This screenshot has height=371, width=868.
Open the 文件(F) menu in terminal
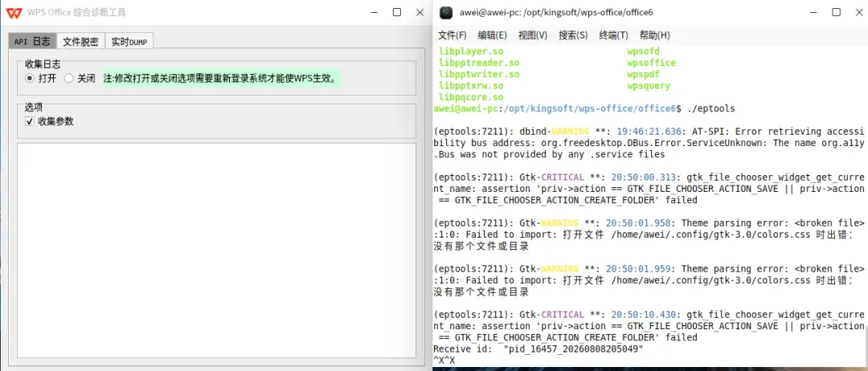tap(452, 35)
